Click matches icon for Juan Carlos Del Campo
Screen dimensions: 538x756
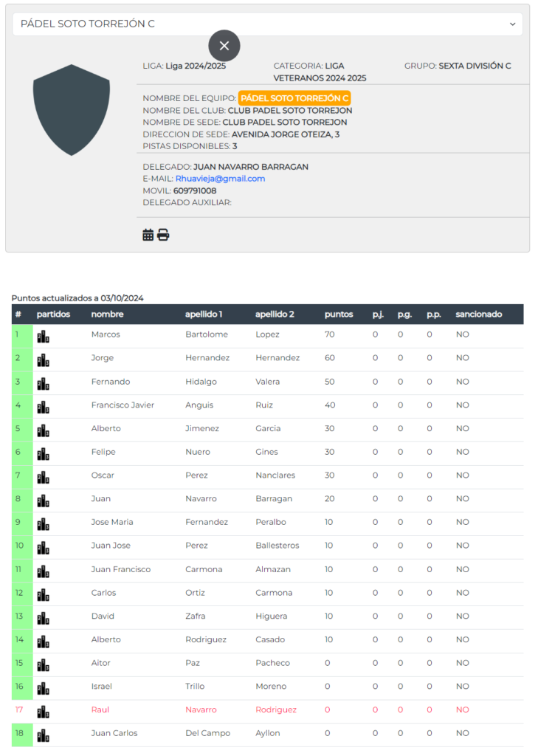coord(44,736)
